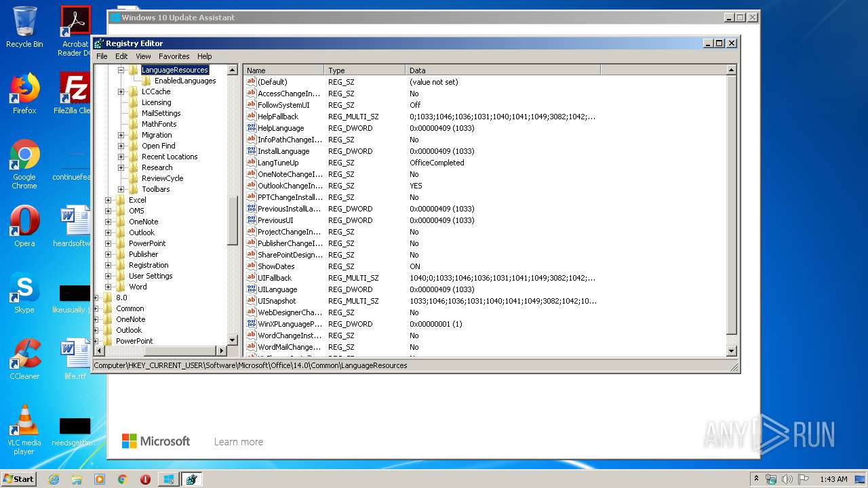This screenshot has width=868, height=488.
Task: Collapse the LanguageResources key
Action: coord(121,70)
